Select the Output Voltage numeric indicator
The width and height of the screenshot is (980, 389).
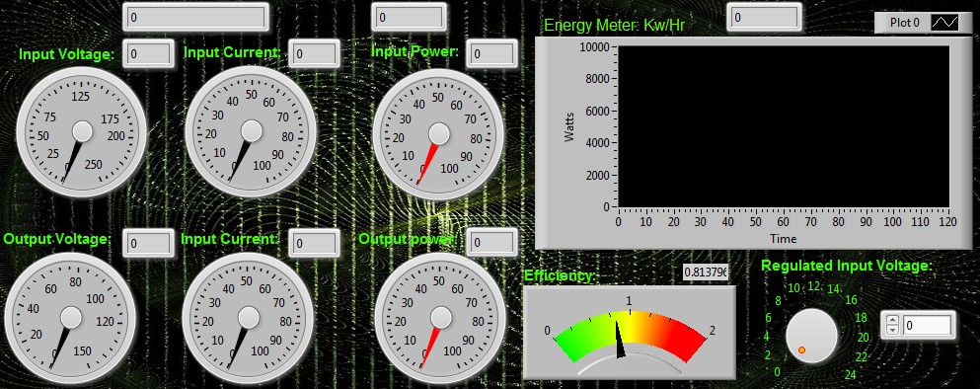pos(148,244)
